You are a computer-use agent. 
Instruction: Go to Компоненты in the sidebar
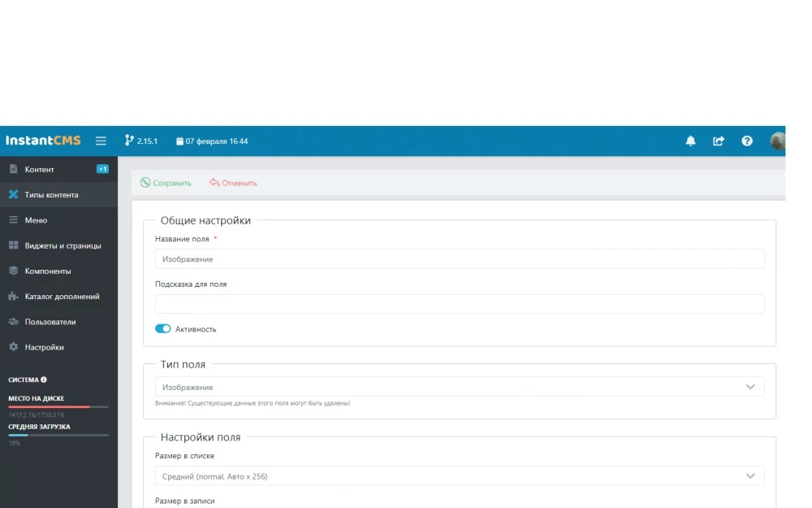(x=58, y=271)
